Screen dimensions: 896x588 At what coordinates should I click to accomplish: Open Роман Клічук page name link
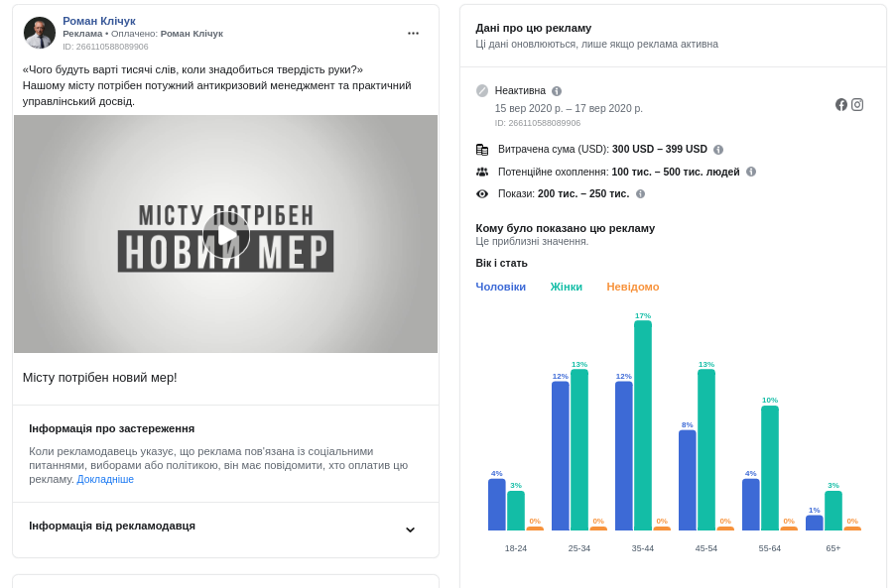click(x=99, y=21)
